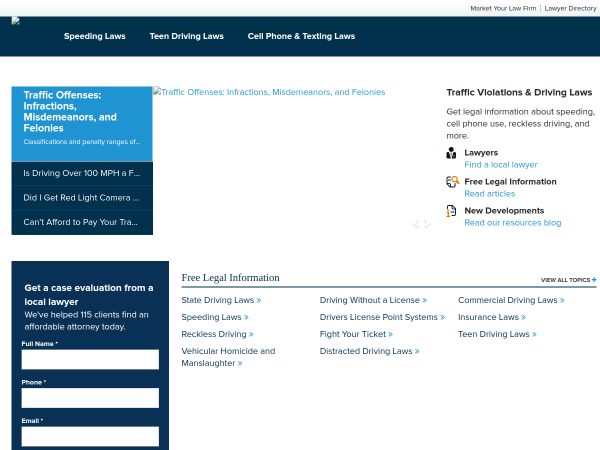Screen dimensions: 600x450
Task: Open the Market Your Law Firm link
Action: pos(503,8)
